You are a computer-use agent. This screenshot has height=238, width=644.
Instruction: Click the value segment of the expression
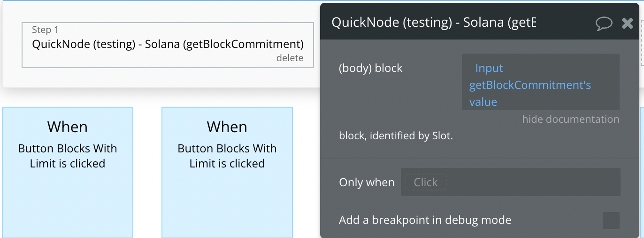pyautogui.click(x=483, y=102)
